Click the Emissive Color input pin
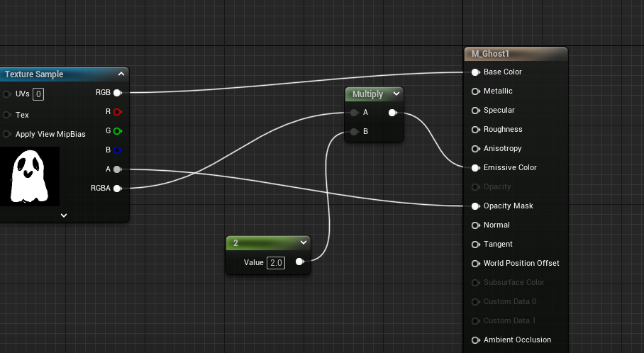The width and height of the screenshot is (644, 353). [x=475, y=168]
